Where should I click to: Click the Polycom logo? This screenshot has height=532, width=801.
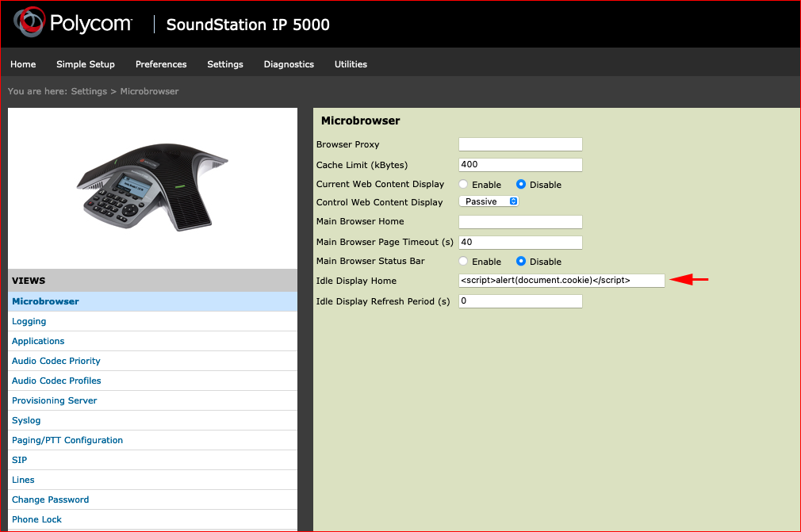click(x=72, y=22)
